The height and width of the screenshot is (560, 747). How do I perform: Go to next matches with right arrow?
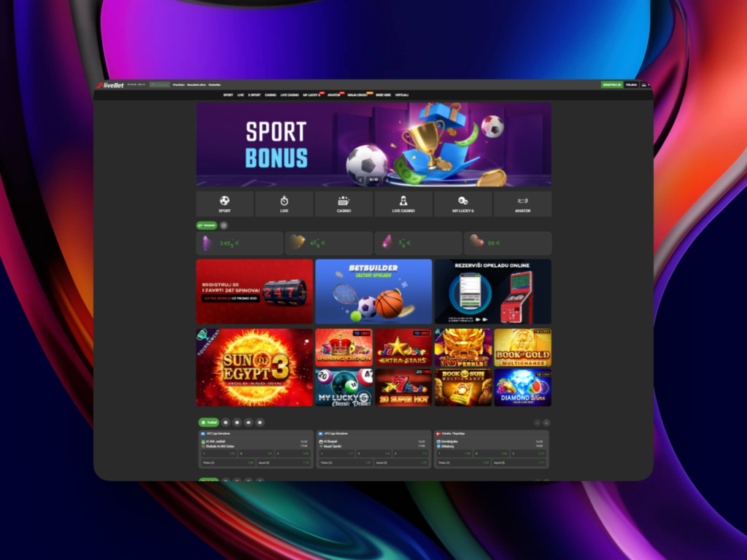point(546,422)
